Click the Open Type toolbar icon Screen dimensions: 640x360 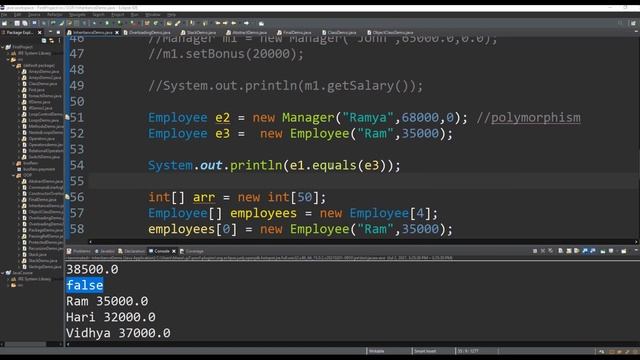pos(168,23)
